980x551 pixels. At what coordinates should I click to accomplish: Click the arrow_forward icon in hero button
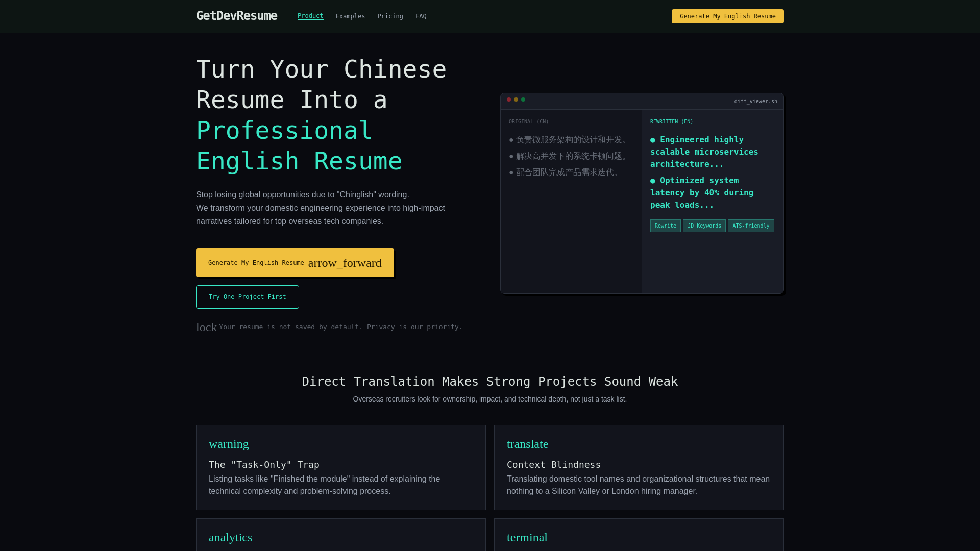[x=345, y=263]
